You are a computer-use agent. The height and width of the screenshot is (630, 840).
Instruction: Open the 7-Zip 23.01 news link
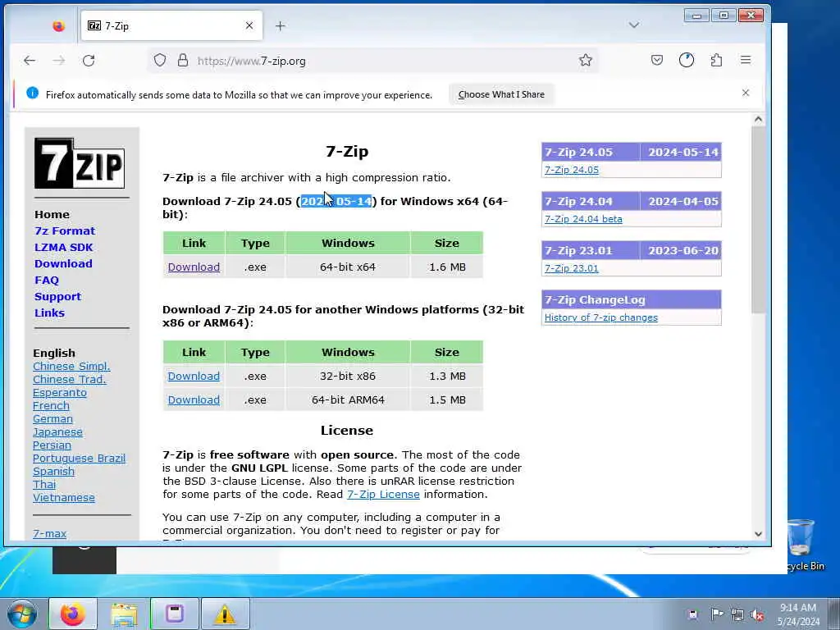(572, 268)
